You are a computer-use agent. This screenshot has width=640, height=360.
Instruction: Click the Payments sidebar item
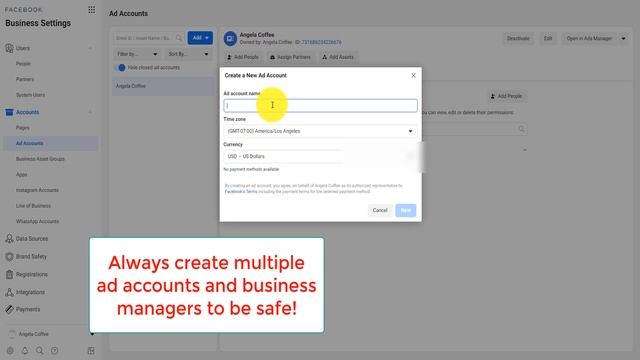[x=28, y=309]
